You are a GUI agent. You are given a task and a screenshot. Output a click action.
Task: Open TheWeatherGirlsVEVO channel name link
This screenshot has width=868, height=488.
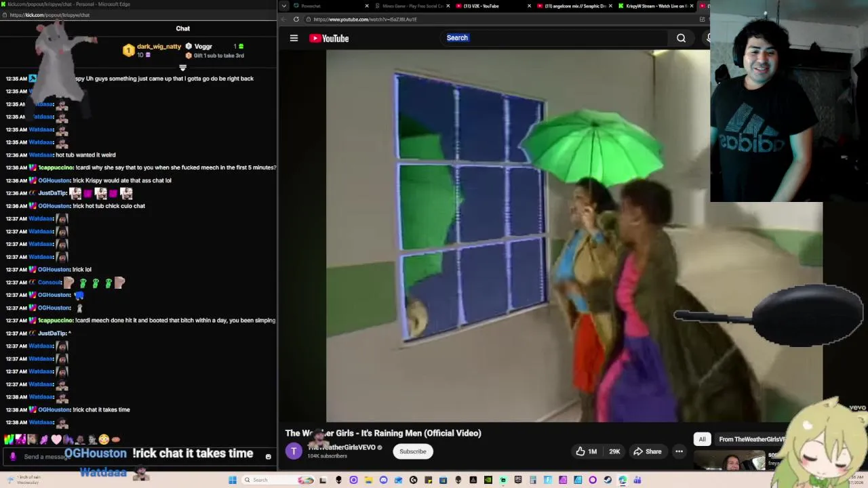click(342, 447)
